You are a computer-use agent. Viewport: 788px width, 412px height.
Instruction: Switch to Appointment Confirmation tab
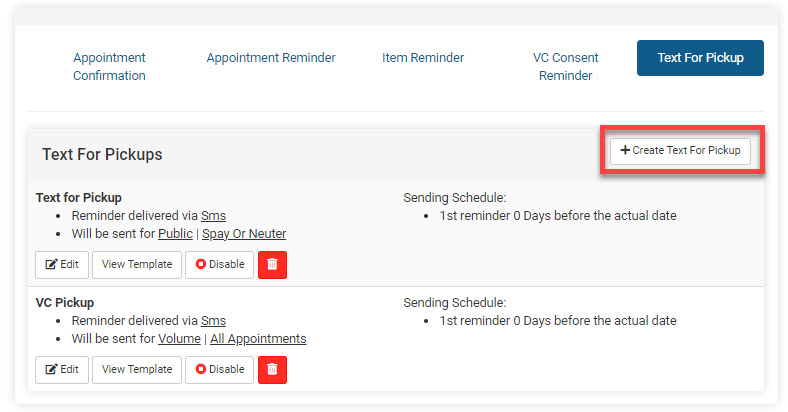(109, 67)
